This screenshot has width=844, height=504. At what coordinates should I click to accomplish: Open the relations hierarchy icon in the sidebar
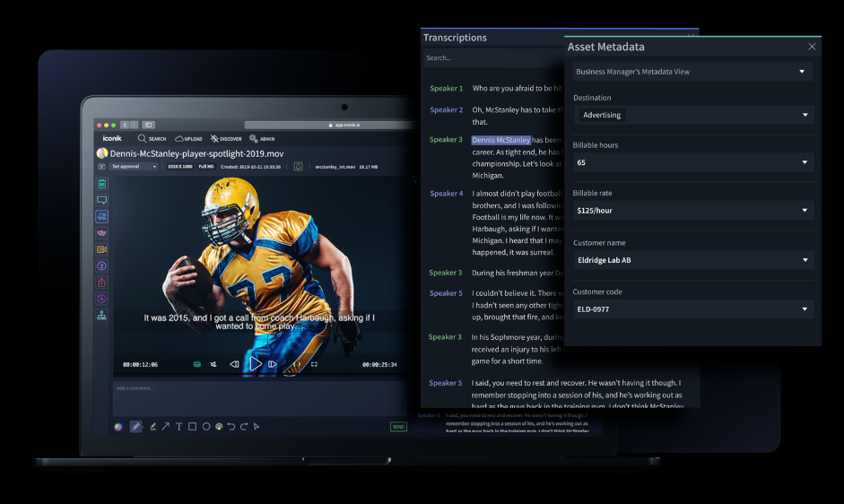coord(101,316)
